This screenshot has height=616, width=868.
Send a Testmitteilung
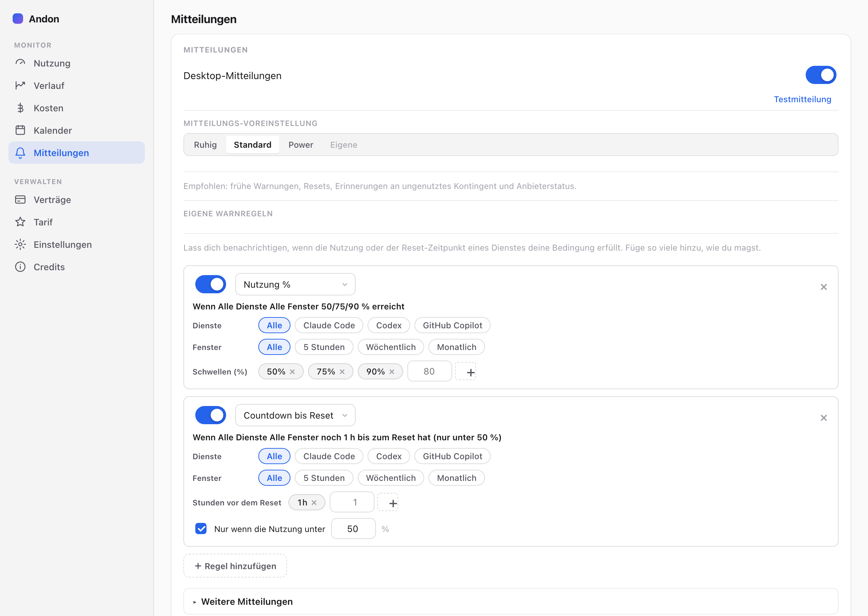click(803, 99)
